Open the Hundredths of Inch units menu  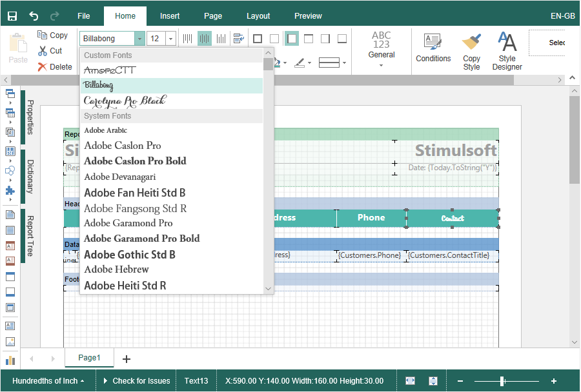[47, 381]
